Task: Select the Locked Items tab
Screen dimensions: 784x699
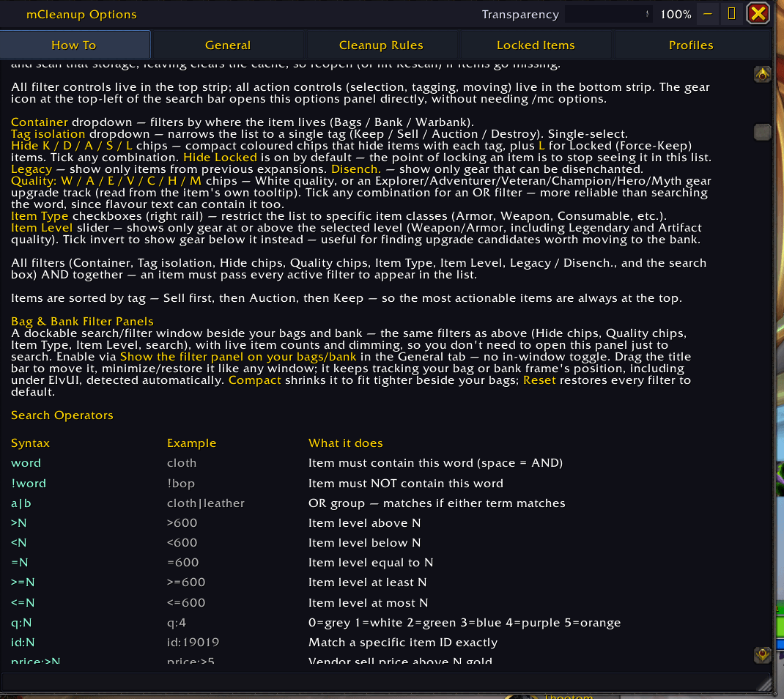Action: coord(536,45)
